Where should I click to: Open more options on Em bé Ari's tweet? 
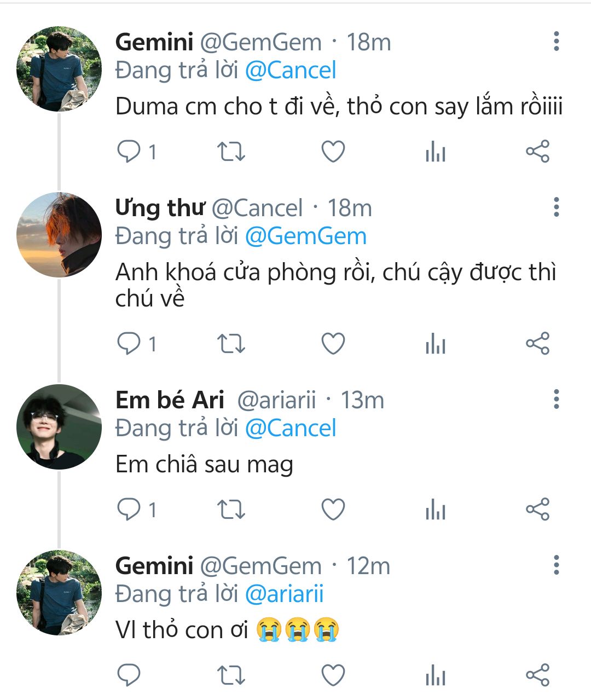[556, 400]
